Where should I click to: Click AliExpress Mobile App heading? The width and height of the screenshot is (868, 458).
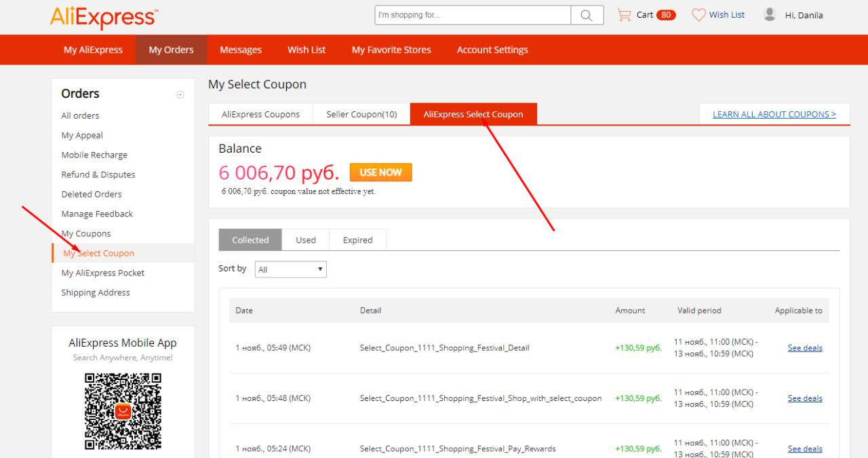tap(123, 343)
